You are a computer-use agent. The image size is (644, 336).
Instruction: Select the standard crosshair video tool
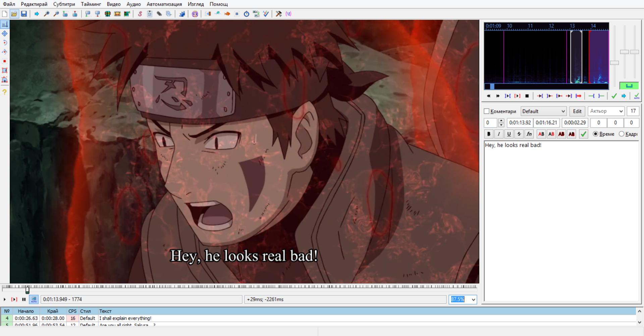[5, 24]
